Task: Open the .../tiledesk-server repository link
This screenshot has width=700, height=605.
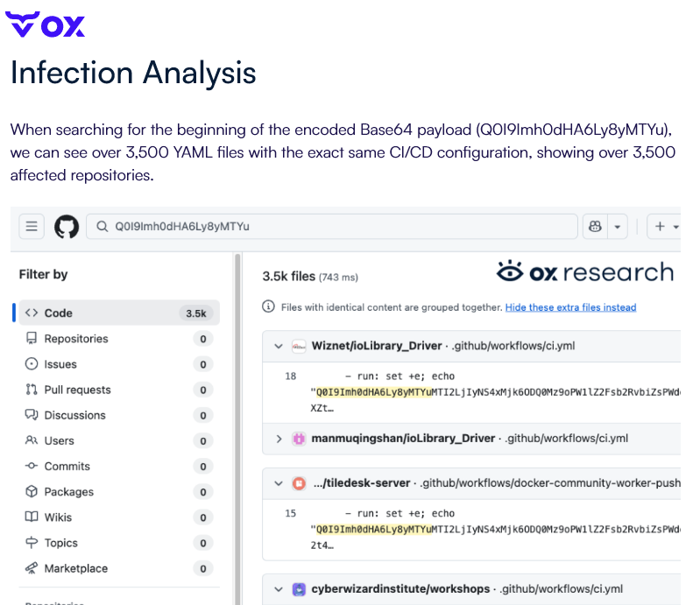Action: [362, 482]
